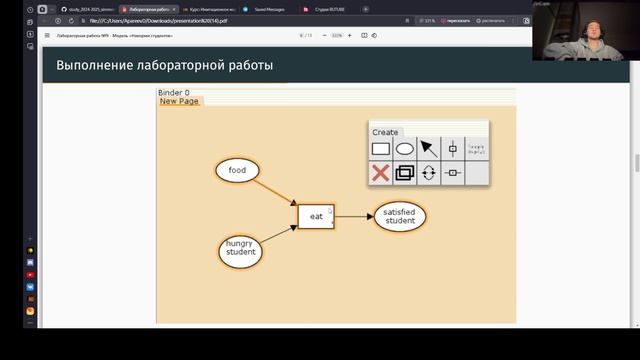The width and height of the screenshot is (640, 360).
Task: Open the red YouTube sidebar icon
Action: [30, 275]
